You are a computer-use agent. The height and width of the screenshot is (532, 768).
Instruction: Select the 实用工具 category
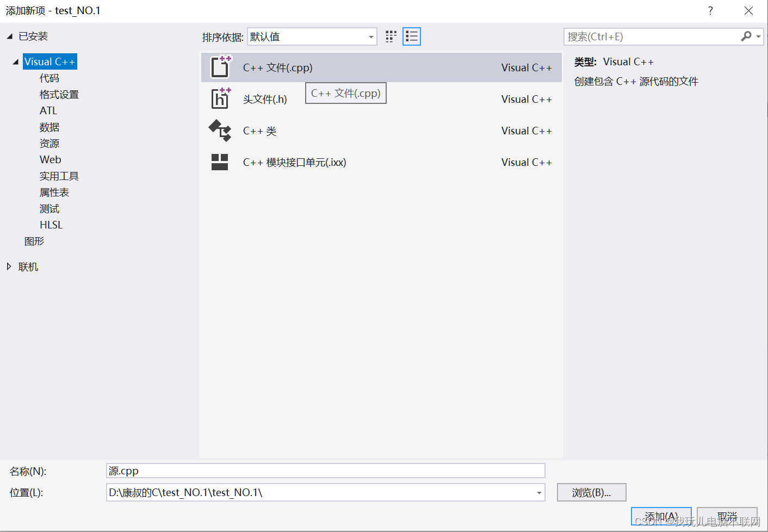tap(59, 176)
